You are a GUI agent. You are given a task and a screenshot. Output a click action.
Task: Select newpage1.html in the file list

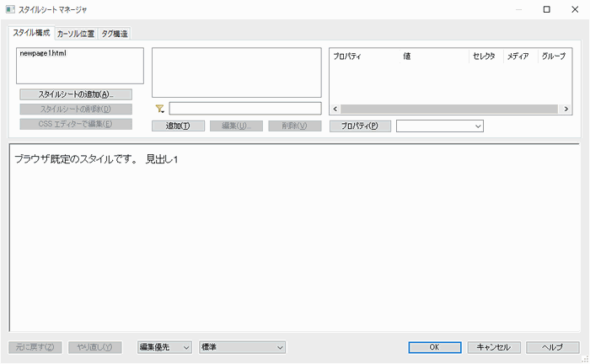(42, 54)
